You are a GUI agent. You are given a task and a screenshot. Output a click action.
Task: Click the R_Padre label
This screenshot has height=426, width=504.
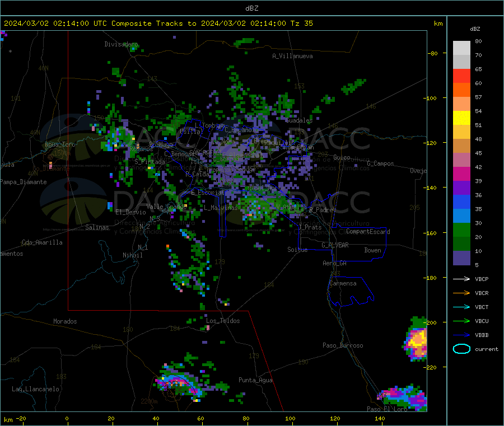coord(321,210)
